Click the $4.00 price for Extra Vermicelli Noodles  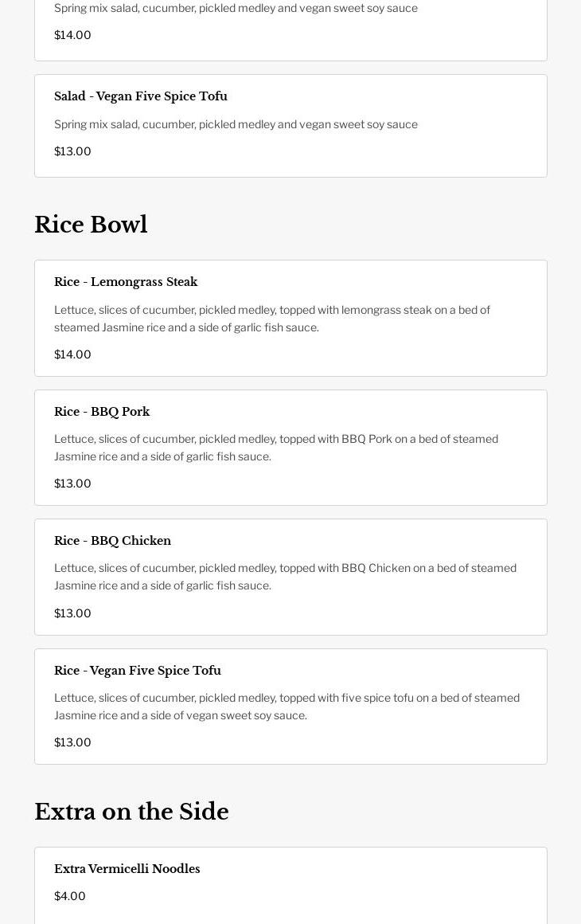70,896
